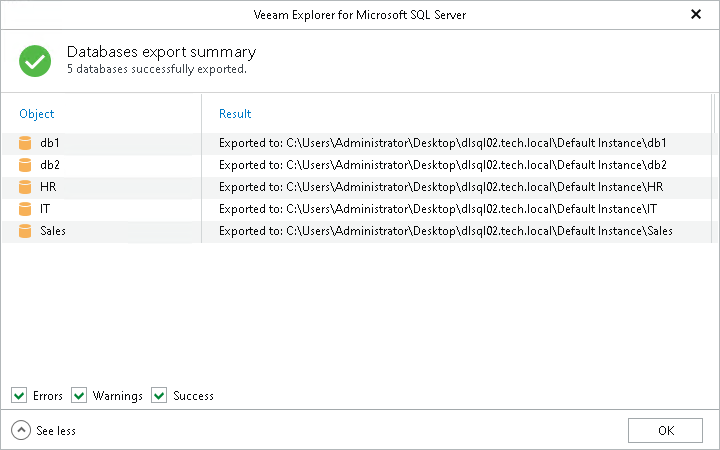Uncheck the Success filter checkbox
Image resolution: width=720 pixels, height=450 pixels.
(159, 395)
